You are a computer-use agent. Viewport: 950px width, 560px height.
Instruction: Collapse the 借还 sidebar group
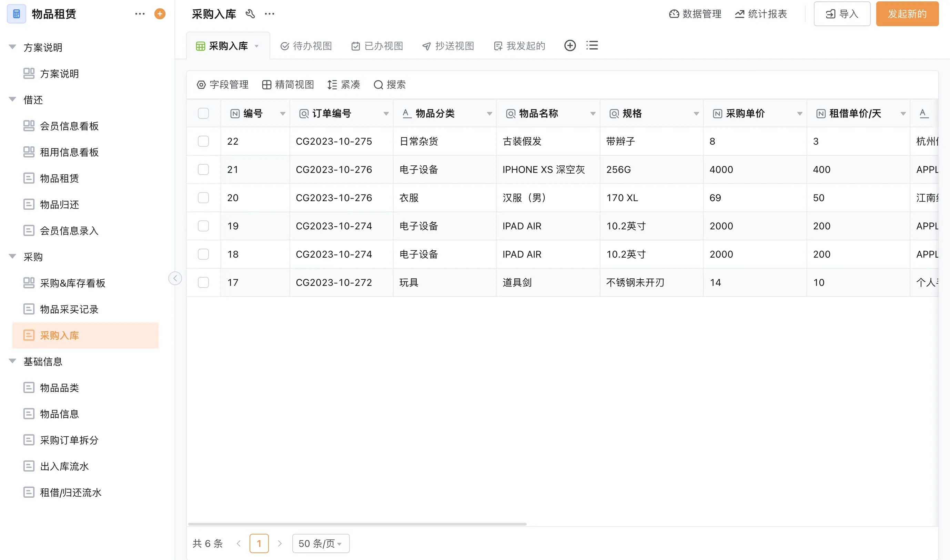12,100
